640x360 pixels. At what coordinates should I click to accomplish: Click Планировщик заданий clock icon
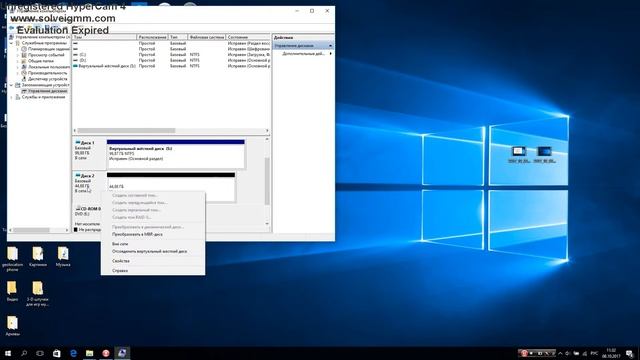[24, 49]
